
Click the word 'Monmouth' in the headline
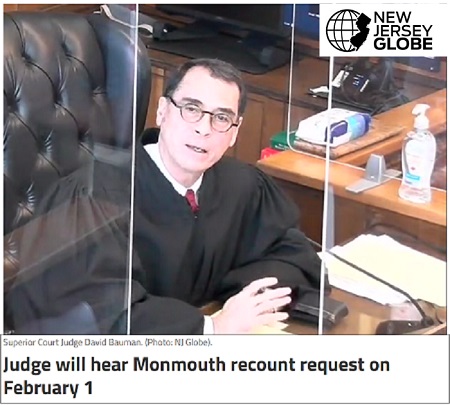[179, 364]
